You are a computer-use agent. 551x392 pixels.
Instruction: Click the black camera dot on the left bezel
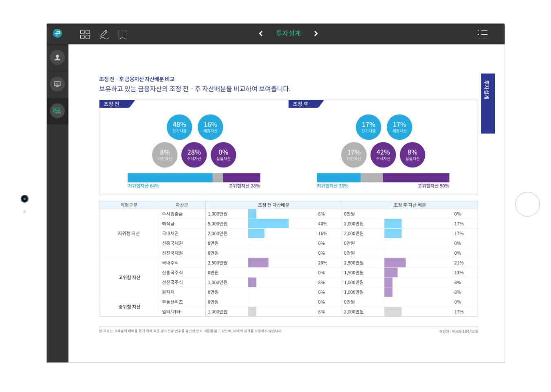coord(24,199)
